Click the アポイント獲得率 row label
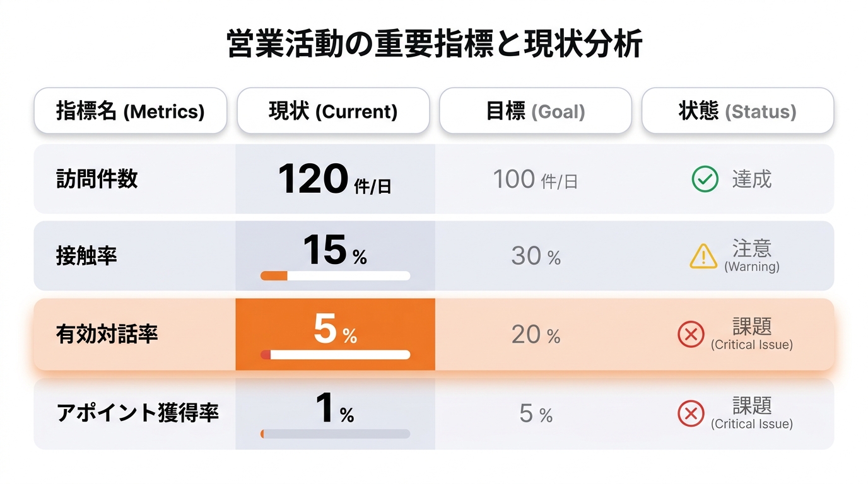This screenshot has height=484, width=868. point(138,413)
